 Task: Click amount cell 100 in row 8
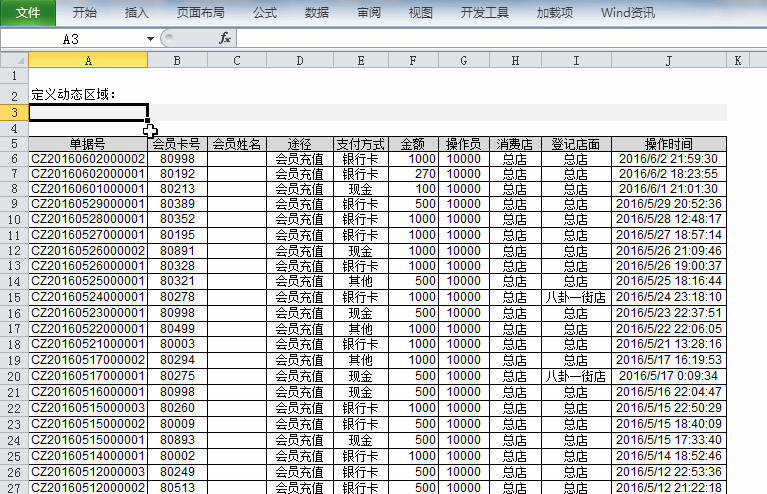pyautogui.click(x=413, y=189)
